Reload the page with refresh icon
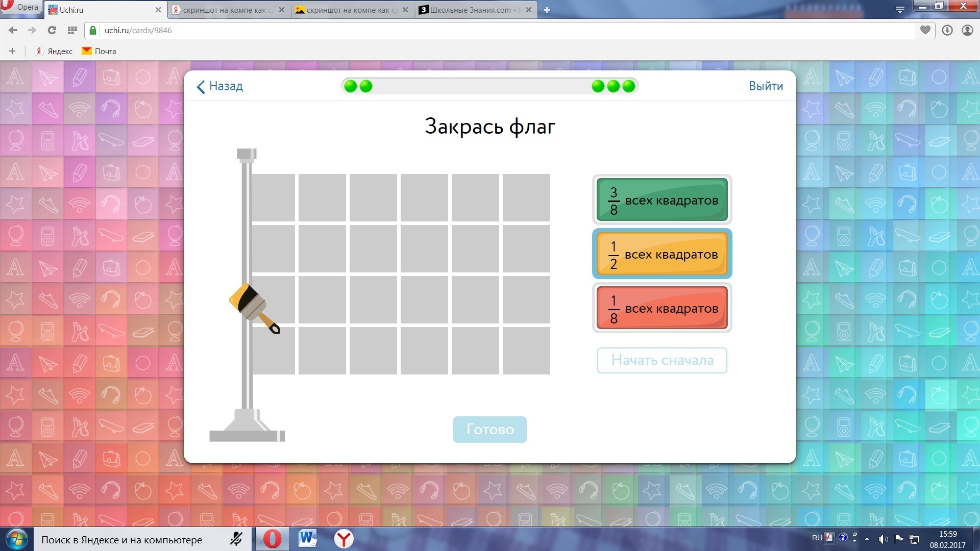The width and height of the screenshot is (980, 551). pos(52,31)
